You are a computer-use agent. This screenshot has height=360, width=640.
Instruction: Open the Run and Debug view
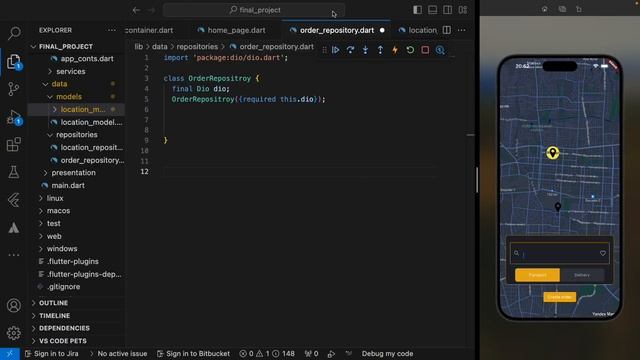point(14,117)
